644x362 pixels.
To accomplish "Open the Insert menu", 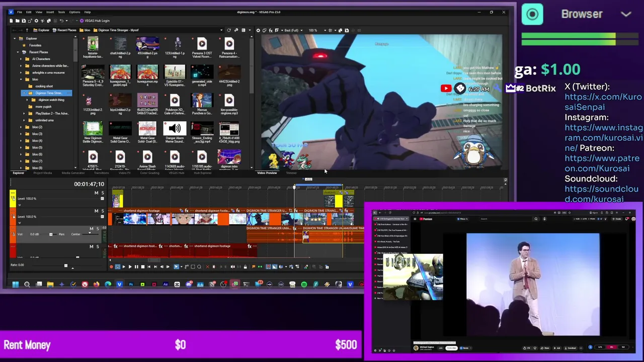I will pos(50,12).
